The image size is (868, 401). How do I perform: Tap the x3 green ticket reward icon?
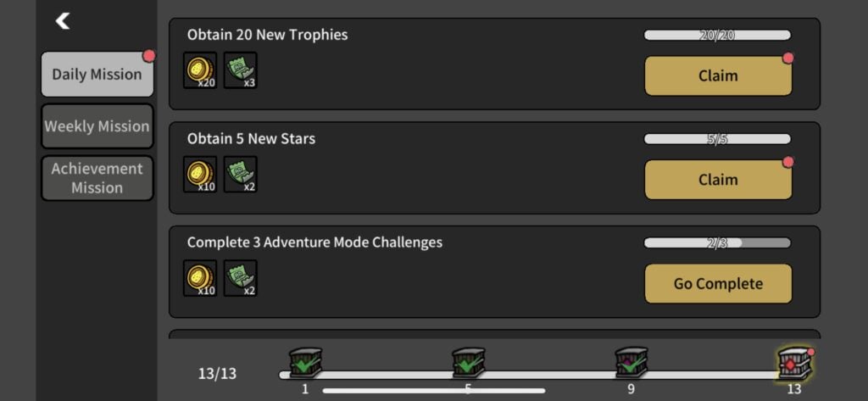coord(240,70)
